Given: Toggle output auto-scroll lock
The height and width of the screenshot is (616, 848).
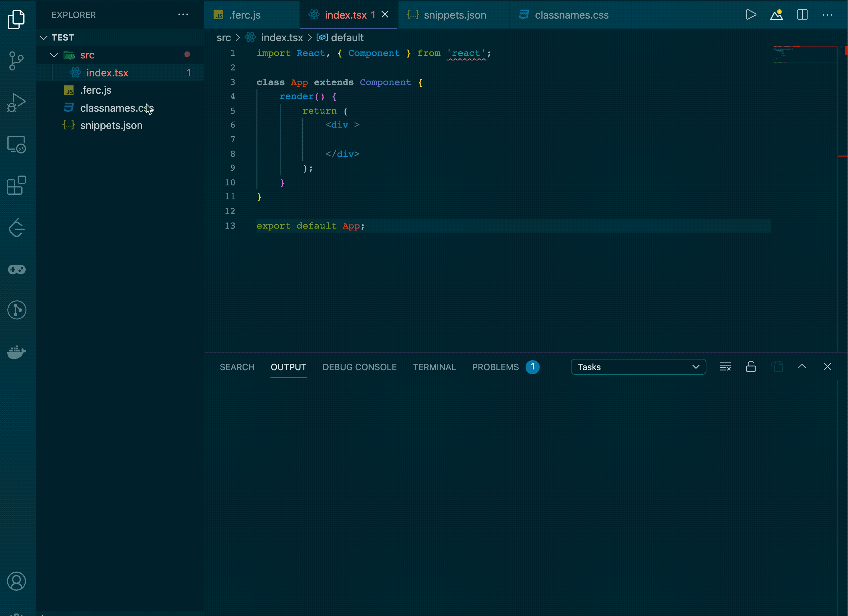Looking at the screenshot, I should click(x=751, y=367).
